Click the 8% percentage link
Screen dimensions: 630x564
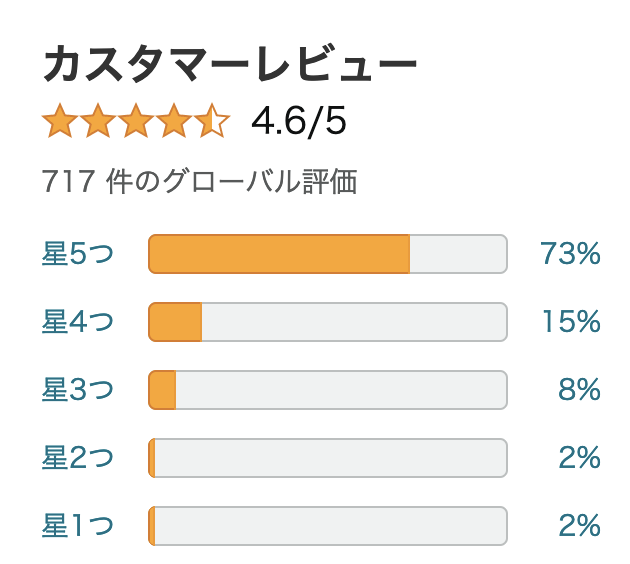click(579, 390)
